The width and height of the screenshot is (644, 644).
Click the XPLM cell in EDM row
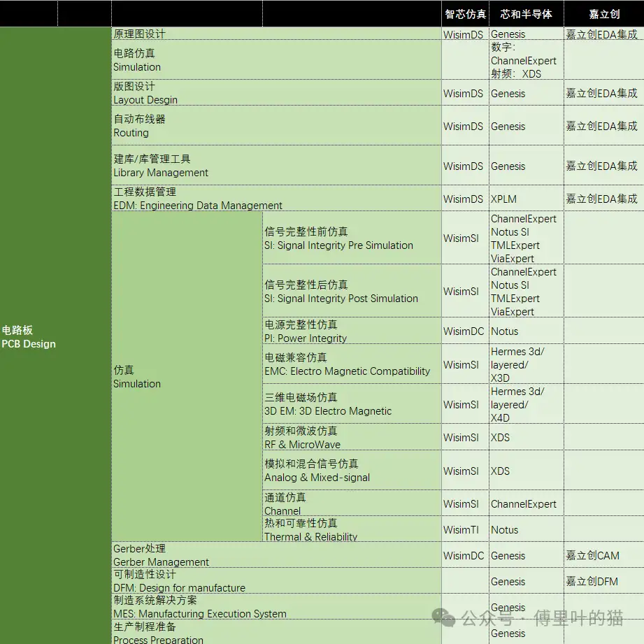click(526, 199)
